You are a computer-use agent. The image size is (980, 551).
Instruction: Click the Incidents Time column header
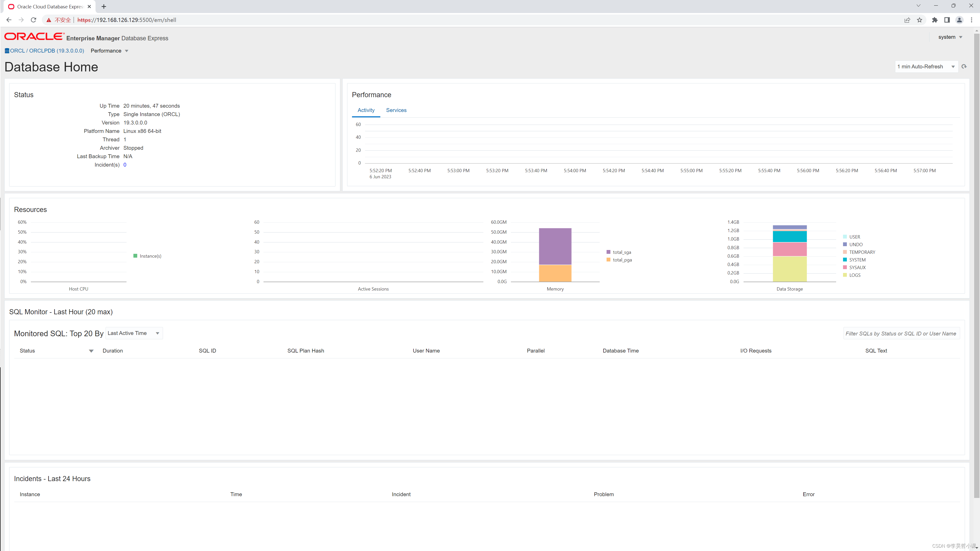click(x=236, y=494)
